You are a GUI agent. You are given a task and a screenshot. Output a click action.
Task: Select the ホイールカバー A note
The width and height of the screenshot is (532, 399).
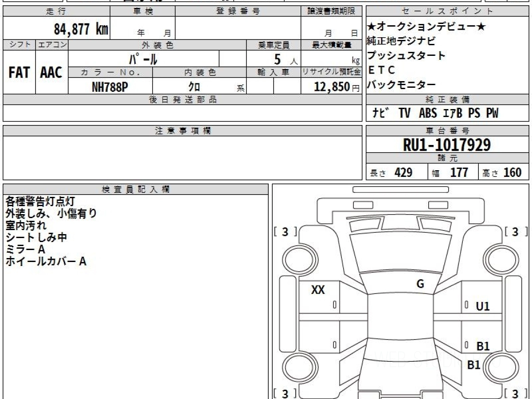pyautogui.click(x=46, y=261)
